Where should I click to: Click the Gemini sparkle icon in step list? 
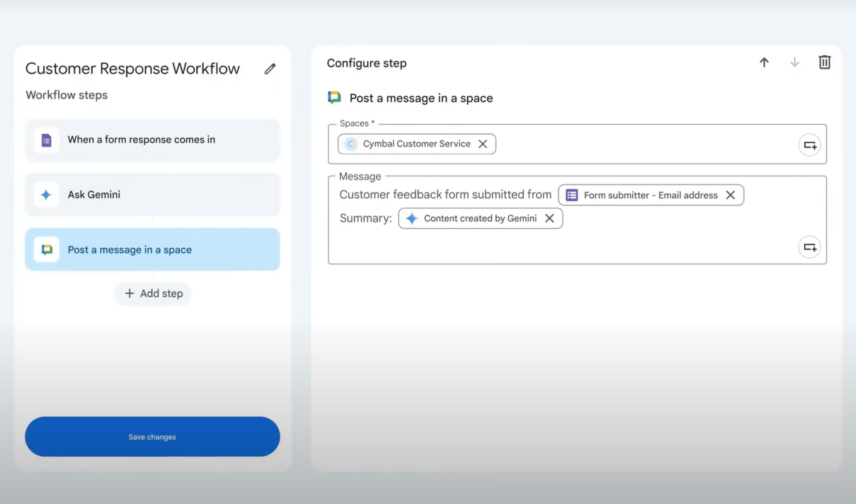[x=46, y=195]
